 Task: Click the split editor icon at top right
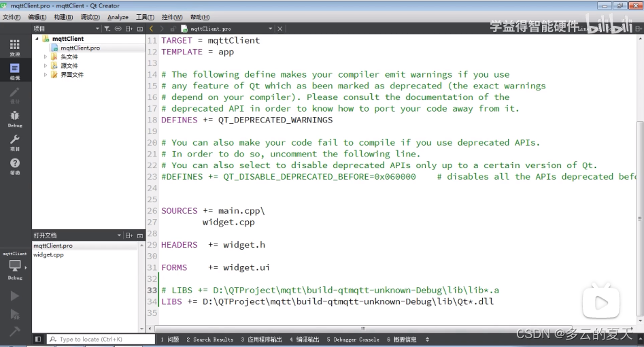click(638, 29)
